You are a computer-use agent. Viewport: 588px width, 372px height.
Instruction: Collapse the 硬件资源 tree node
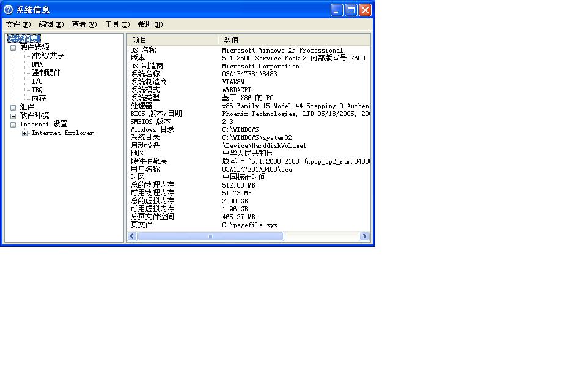click(x=13, y=48)
